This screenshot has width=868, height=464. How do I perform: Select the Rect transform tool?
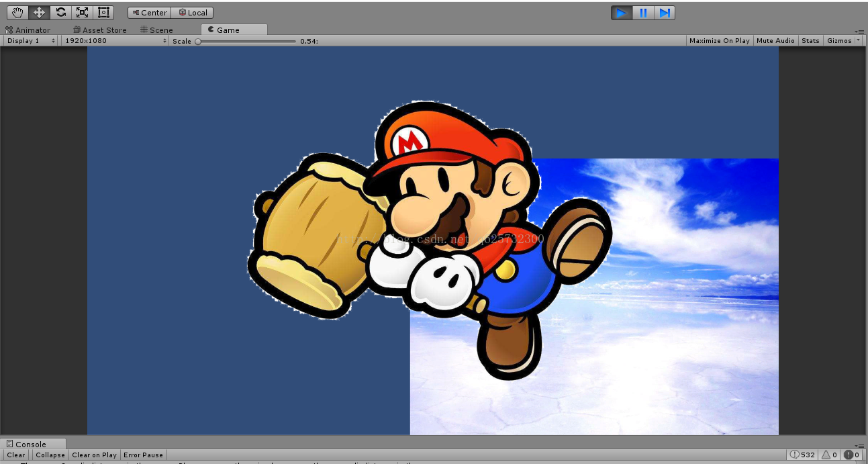tap(103, 12)
